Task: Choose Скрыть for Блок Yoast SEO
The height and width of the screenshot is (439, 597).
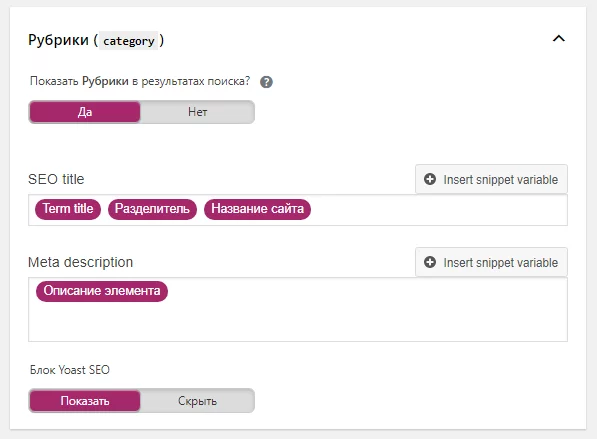Action: point(197,401)
